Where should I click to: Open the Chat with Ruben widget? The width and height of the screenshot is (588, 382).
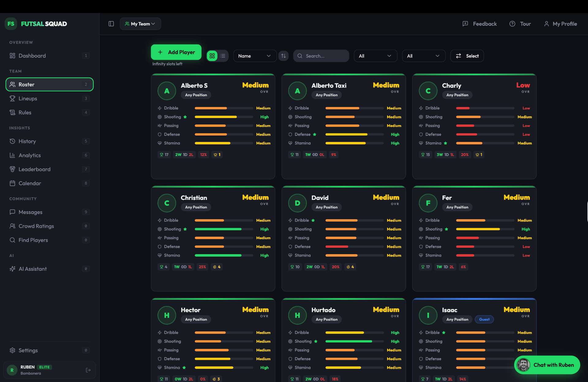point(547,365)
